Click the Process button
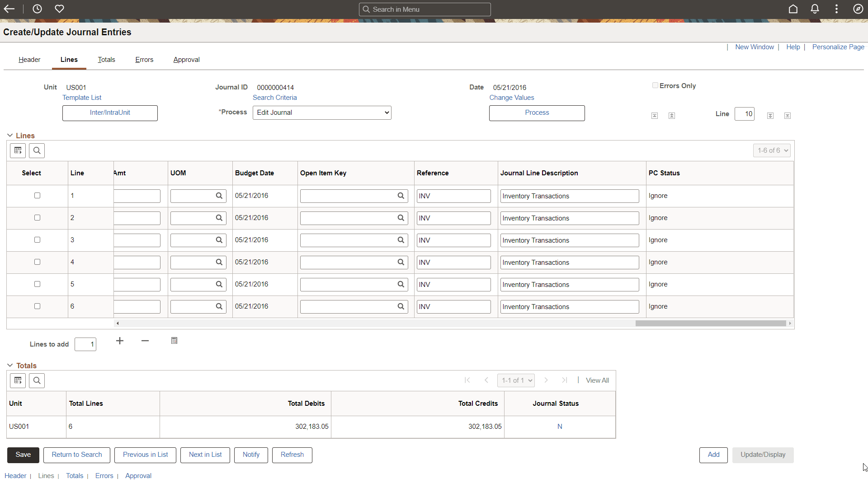The image size is (868, 488). click(537, 113)
